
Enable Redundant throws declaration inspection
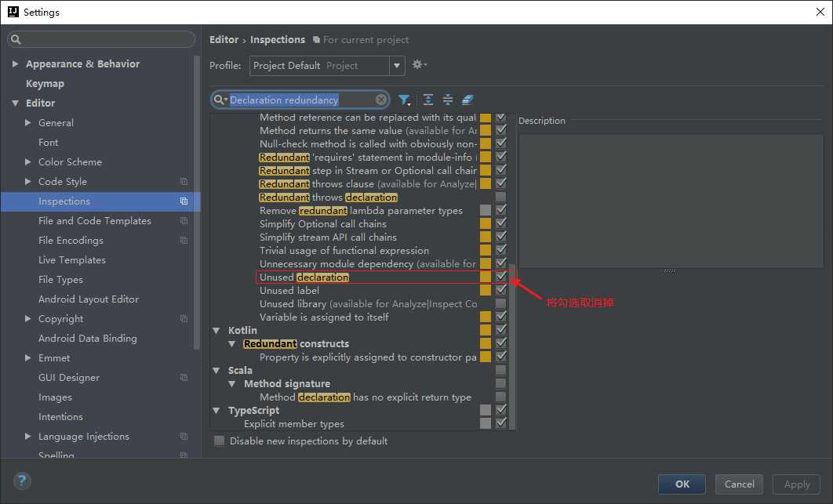(501, 197)
